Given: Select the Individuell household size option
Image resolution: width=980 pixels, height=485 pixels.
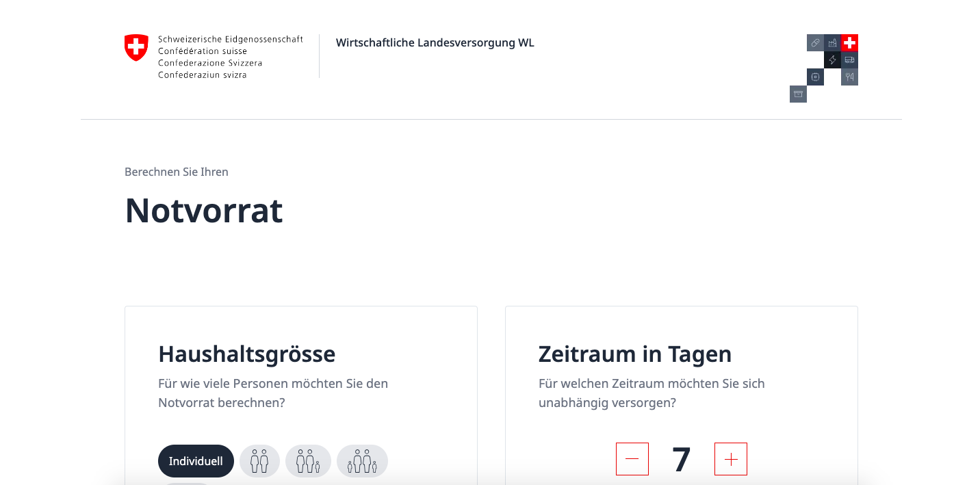Looking at the screenshot, I should point(196,461).
